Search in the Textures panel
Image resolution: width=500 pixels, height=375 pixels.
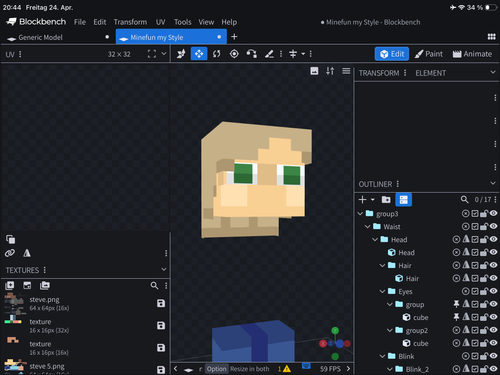(154, 286)
